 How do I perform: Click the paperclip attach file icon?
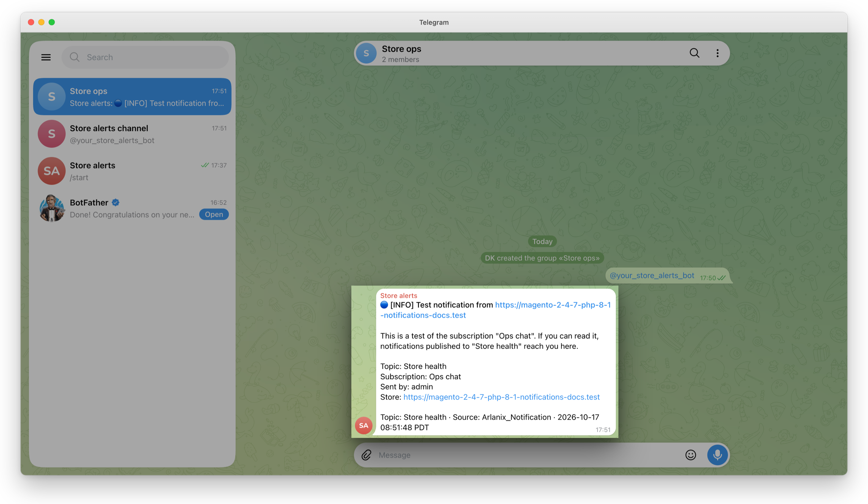click(366, 455)
